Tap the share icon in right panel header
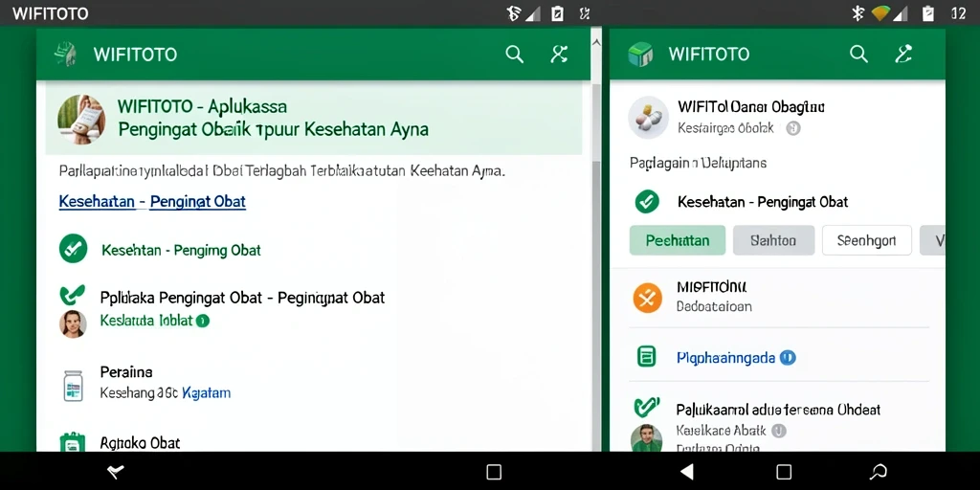Viewport: 980px width, 490px height. click(903, 55)
